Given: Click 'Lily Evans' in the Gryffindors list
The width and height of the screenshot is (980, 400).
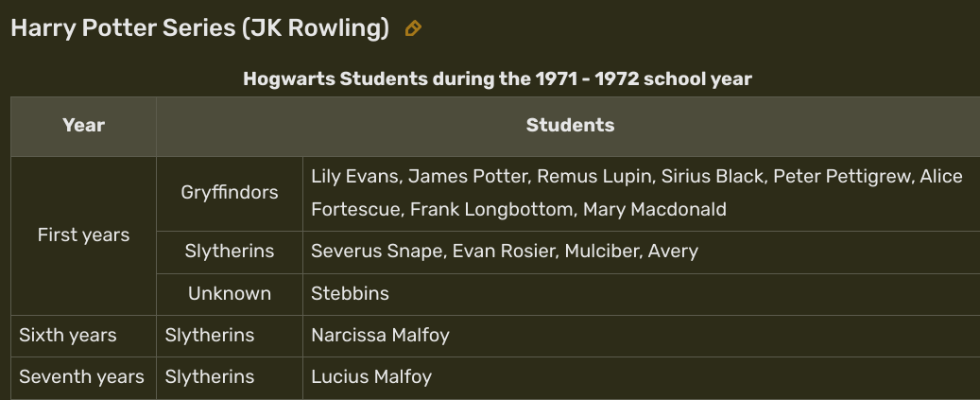Looking at the screenshot, I should [353, 177].
